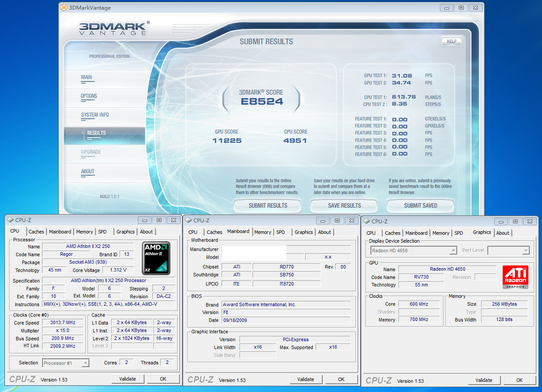Open Graphics tab in middle CPU-Z window
Viewport: 542px width, 392px height.
[304, 232]
